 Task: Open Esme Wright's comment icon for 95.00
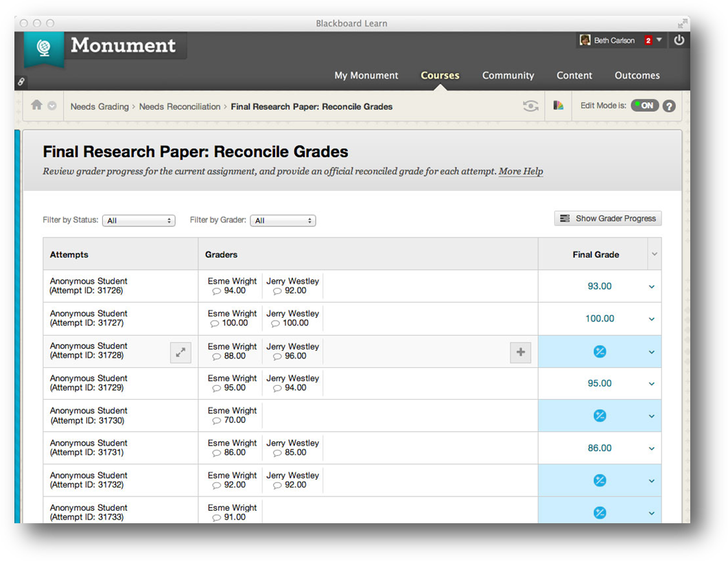click(216, 389)
